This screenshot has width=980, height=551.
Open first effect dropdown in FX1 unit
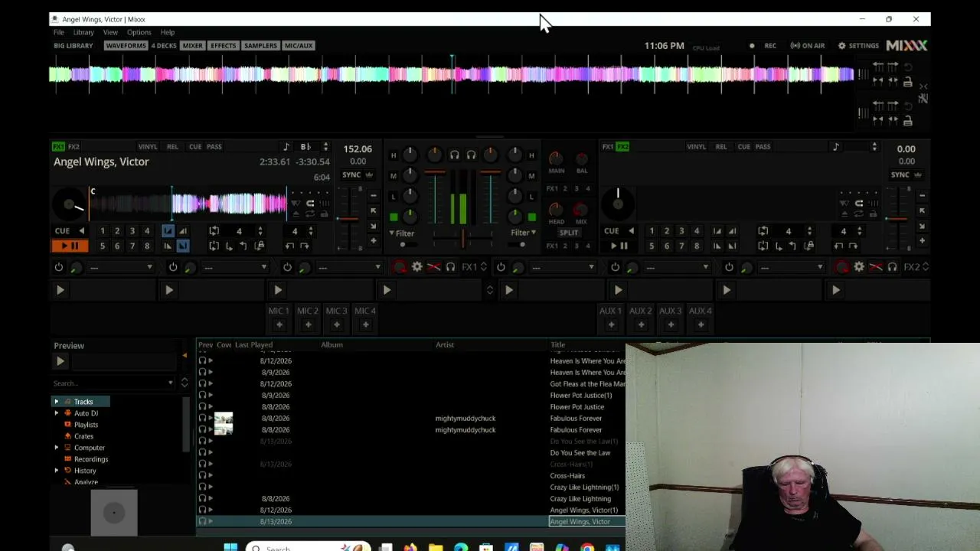click(x=121, y=267)
